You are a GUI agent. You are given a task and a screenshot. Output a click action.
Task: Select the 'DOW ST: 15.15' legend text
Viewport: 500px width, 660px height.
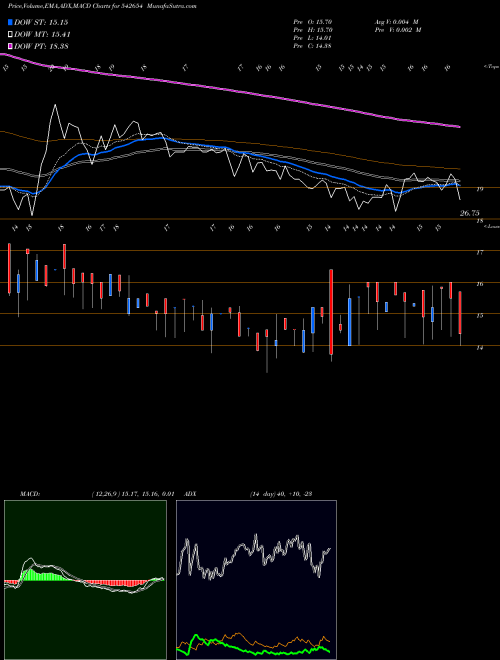coord(41,22)
